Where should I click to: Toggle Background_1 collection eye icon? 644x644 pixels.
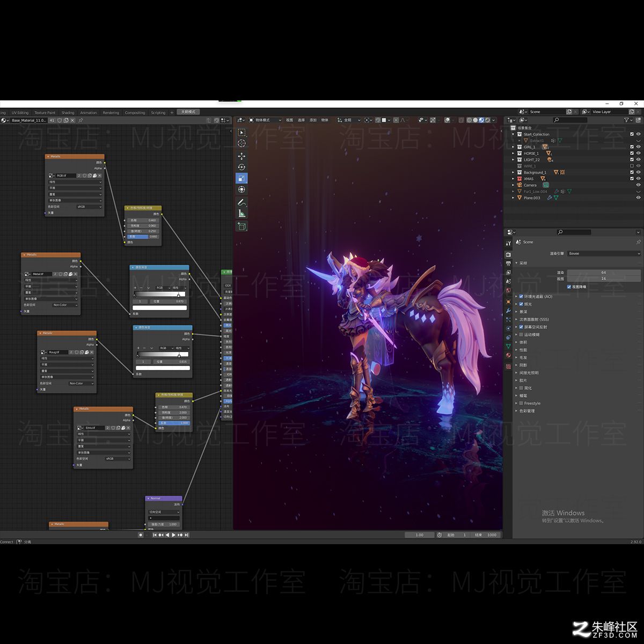pyautogui.click(x=638, y=172)
